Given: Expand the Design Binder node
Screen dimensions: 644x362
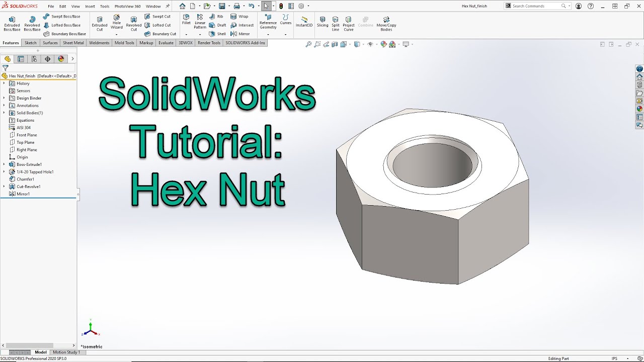Looking at the screenshot, I should (x=4, y=98).
